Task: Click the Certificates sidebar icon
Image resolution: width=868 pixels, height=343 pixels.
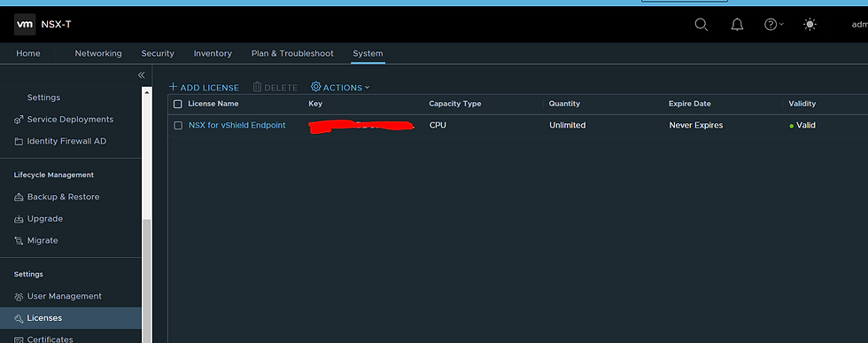Action: click(19, 339)
